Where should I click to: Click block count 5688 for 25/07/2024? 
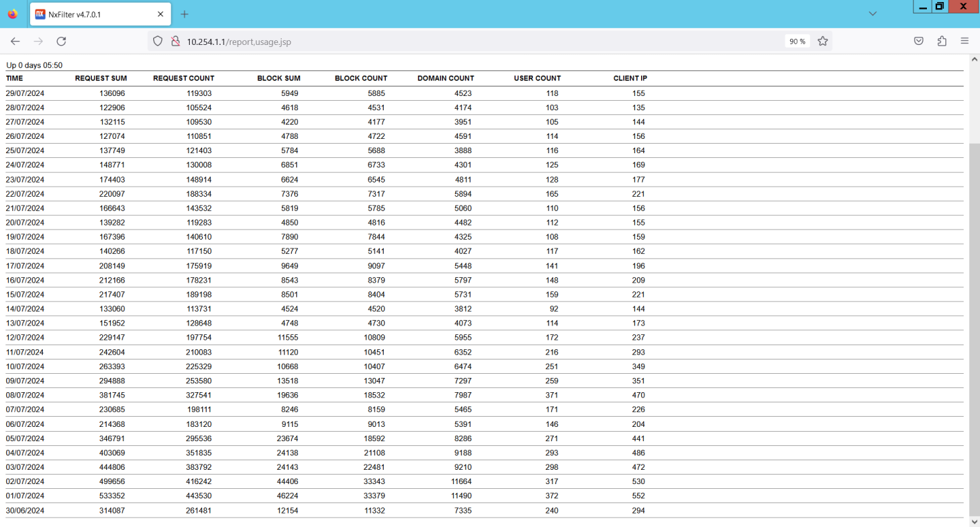376,150
